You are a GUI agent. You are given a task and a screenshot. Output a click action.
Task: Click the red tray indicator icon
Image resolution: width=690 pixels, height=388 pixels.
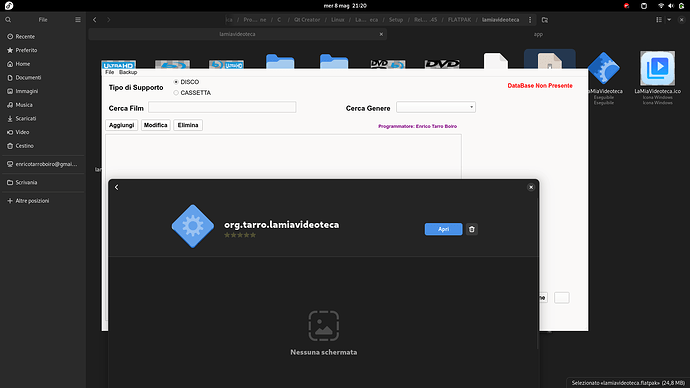pyautogui.click(x=626, y=6)
